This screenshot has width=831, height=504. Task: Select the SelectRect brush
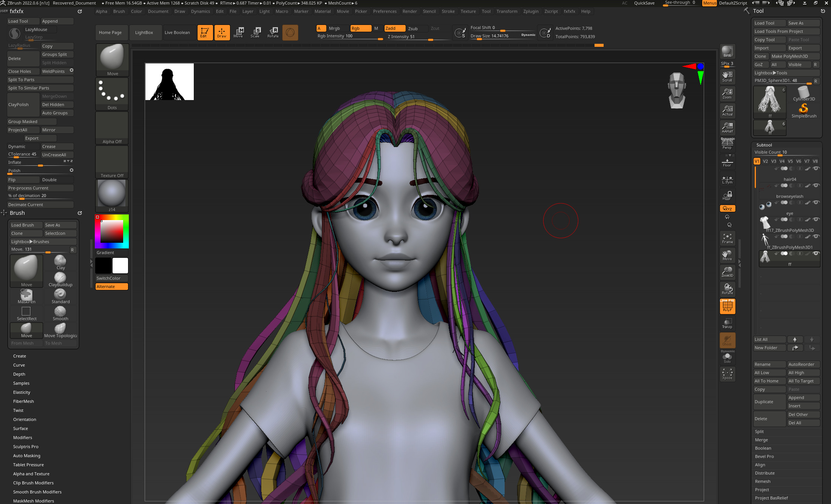click(x=26, y=313)
